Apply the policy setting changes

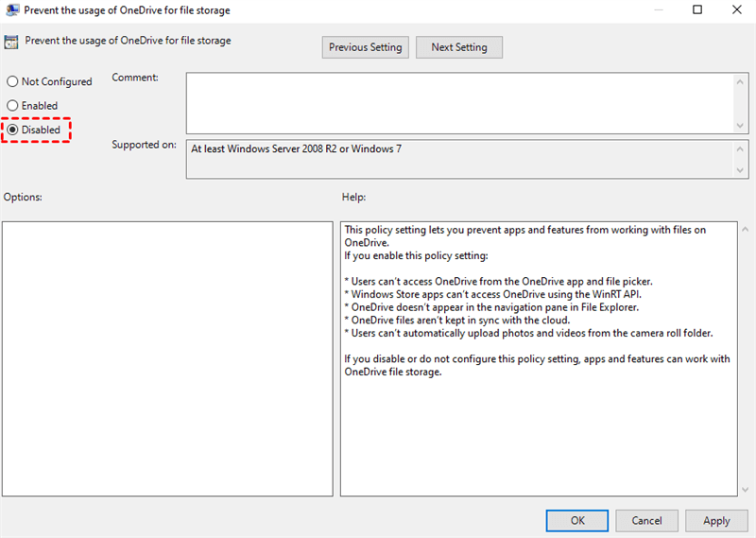pyautogui.click(x=716, y=520)
